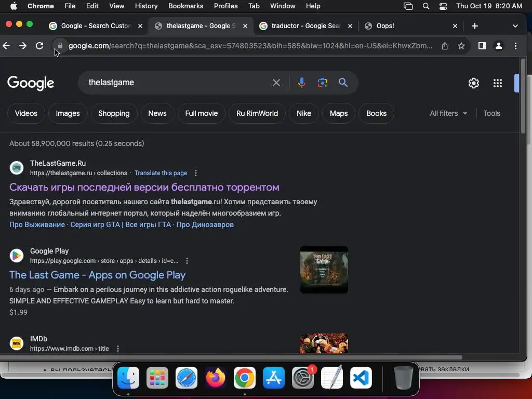The width and height of the screenshot is (532, 399).
Task: Start voice search with microphone
Action: coord(301,83)
